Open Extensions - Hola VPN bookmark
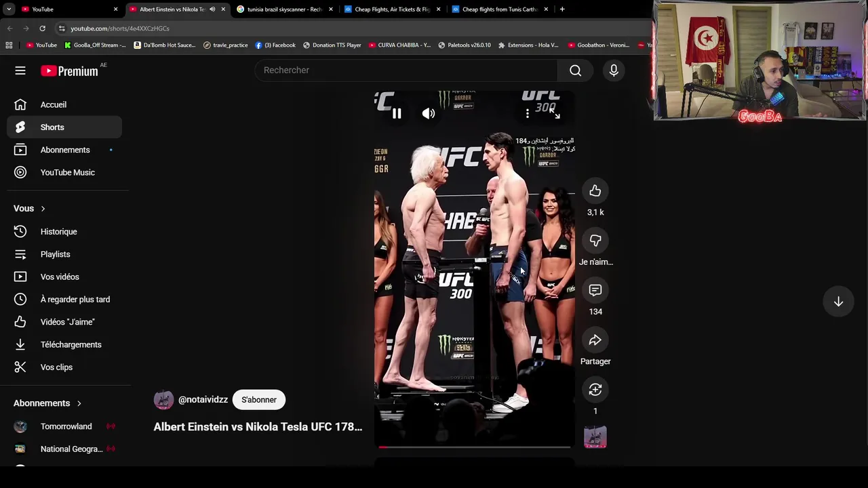Screen dimensions: 868x488 (x=528, y=45)
